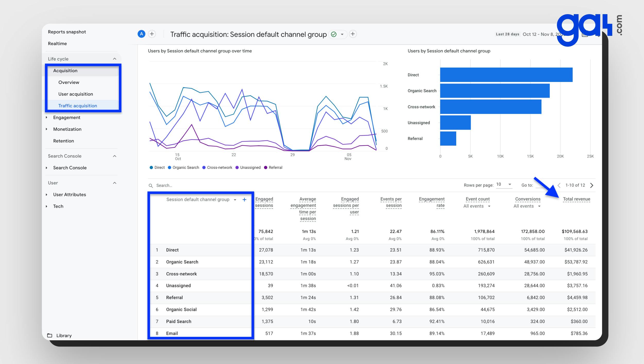Viewport: 644px width, 364px height.
Task: Select the Acquisition menu item
Action: pos(65,71)
